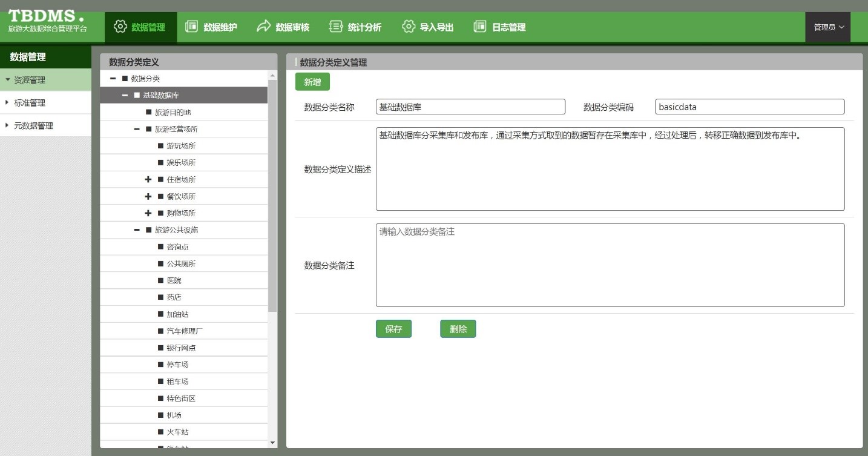Viewport: 868px width, 456px height.
Task: Click the 日志管理 panel icon
Action: click(480, 27)
